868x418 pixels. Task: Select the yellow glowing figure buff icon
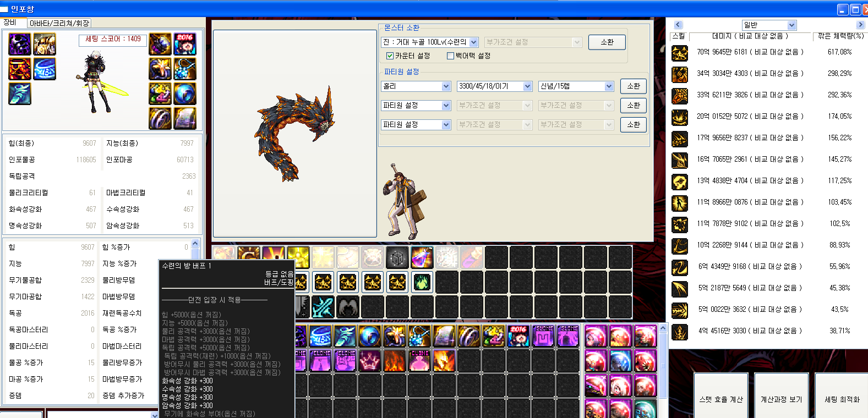click(298, 257)
